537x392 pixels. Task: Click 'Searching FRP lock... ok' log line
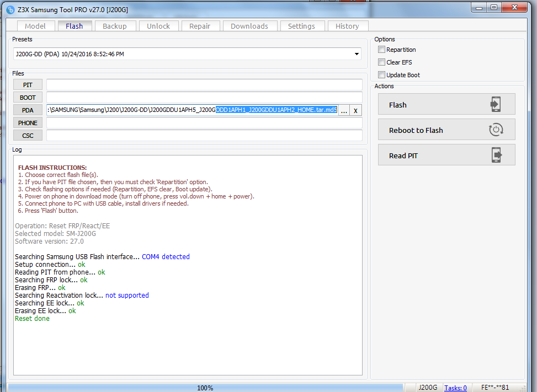click(51, 280)
